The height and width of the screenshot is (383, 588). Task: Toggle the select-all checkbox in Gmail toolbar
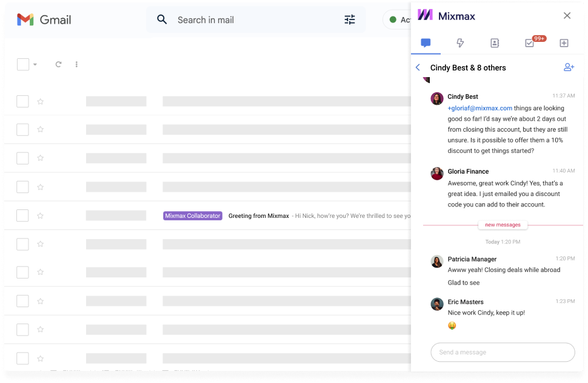tap(23, 64)
